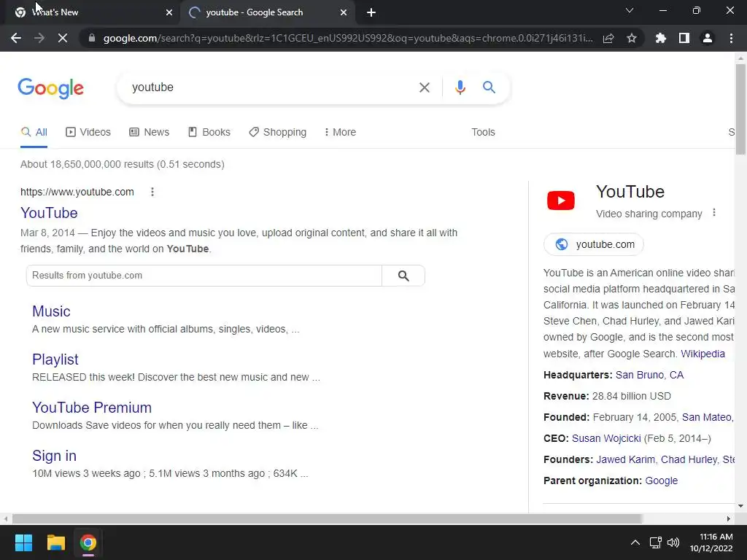Share this page icon in address bar

click(608, 38)
